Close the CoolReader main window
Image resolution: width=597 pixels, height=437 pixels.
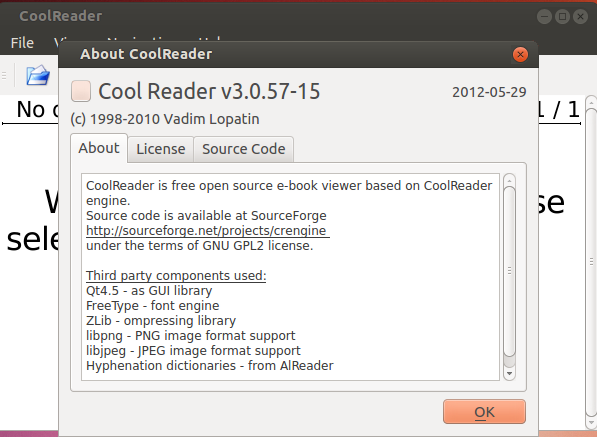[580, 16]
